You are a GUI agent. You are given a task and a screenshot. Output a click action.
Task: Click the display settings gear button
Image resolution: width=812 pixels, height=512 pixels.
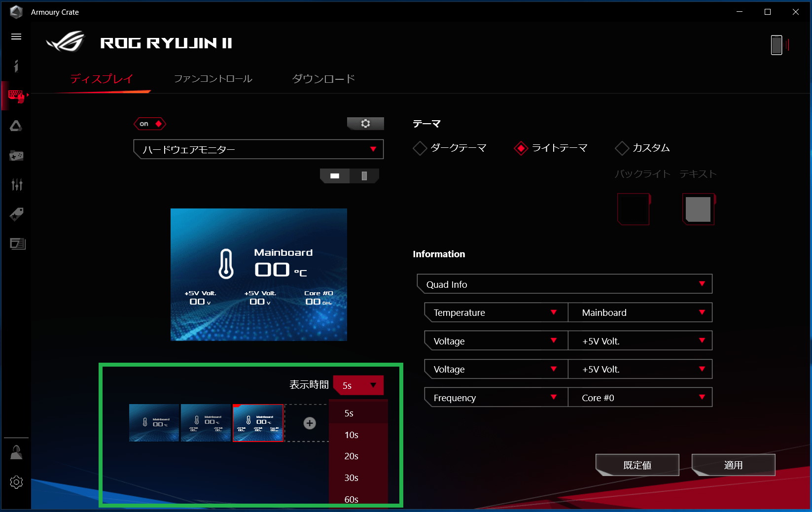pyautogui.click(x=365, y=123)
